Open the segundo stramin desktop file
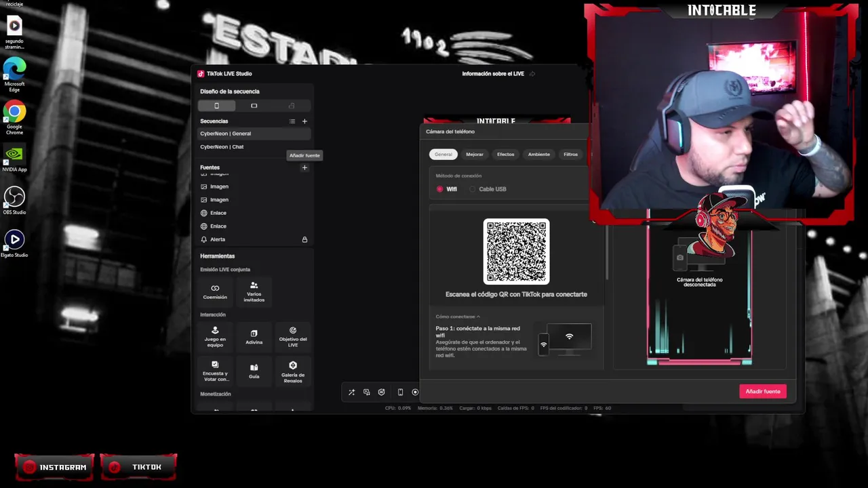The image size is (868, 488). pos(14,33)
